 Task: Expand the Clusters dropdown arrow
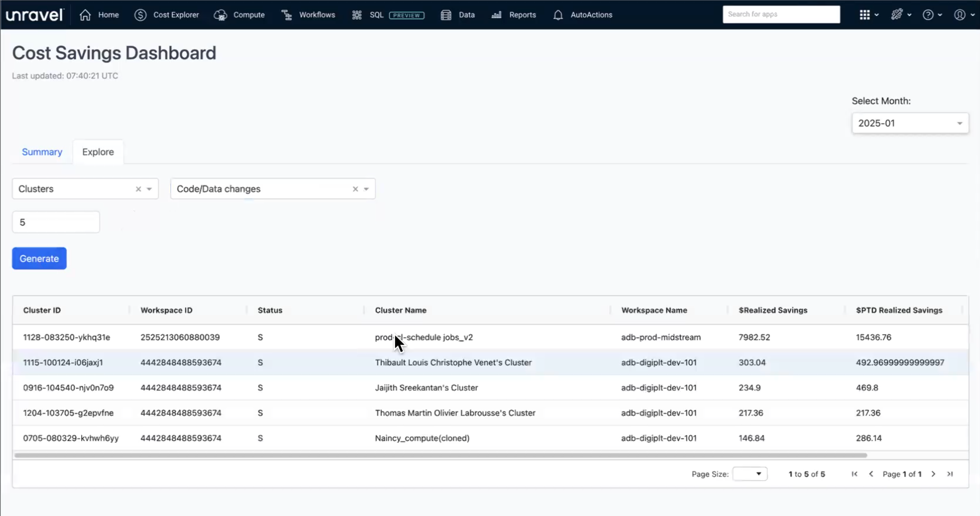[149, 189]
